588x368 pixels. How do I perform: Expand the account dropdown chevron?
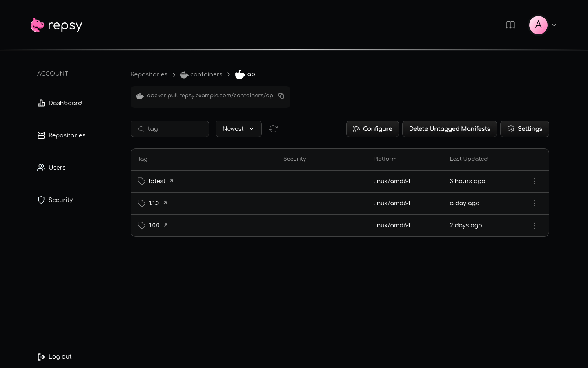tap(554, 25)
